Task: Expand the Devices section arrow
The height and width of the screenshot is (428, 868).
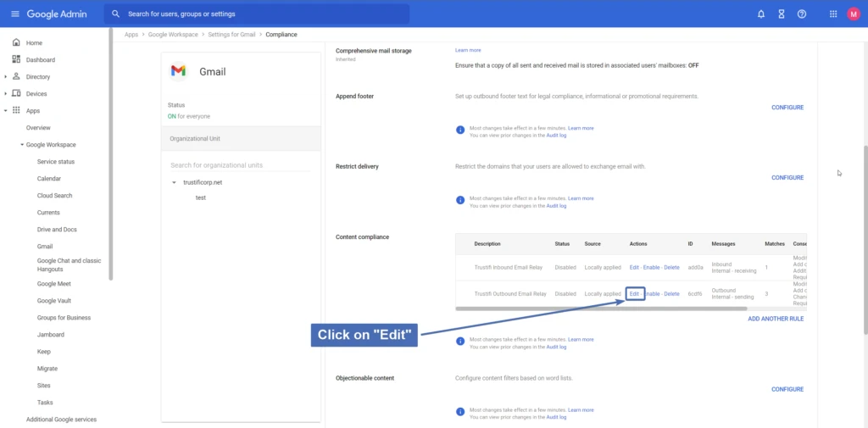Action: (x=6, y=94)
